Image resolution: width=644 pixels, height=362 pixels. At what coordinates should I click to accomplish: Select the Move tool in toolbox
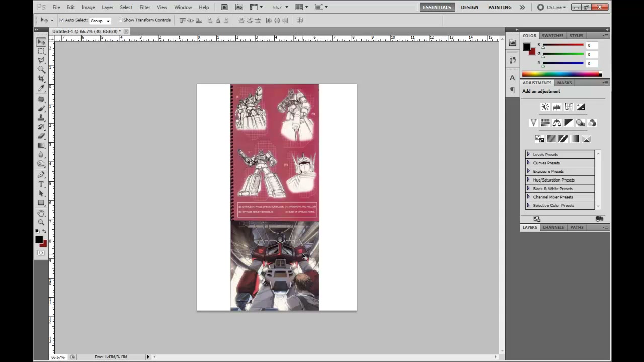coord(41,42)
